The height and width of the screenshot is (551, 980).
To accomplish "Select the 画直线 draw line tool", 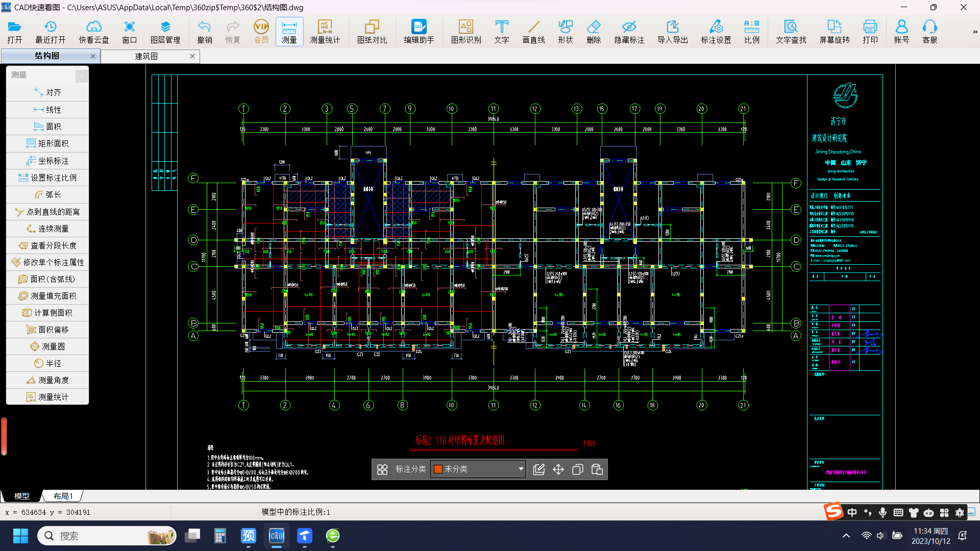I will pos(534,32).
